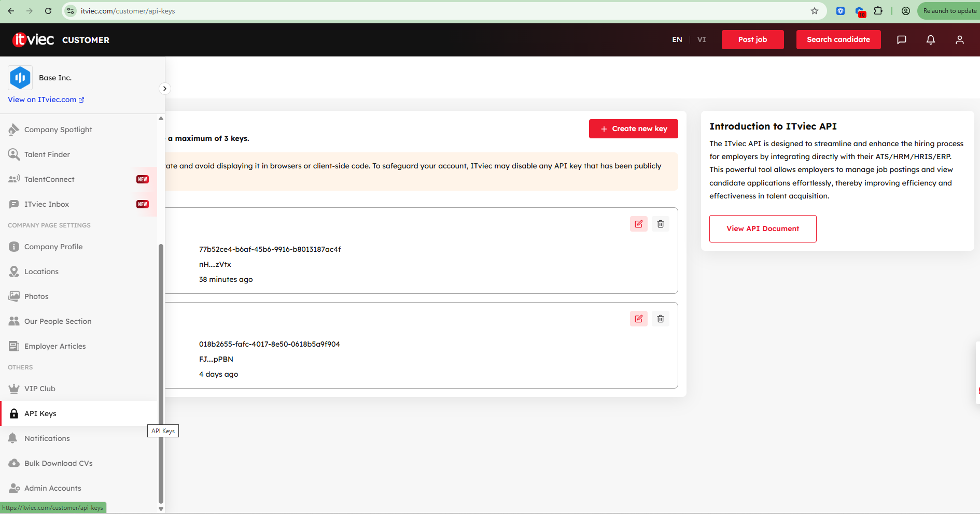Click the Talent Finder magnifier icon
This screenshot has height=514, width=980.
14,154
